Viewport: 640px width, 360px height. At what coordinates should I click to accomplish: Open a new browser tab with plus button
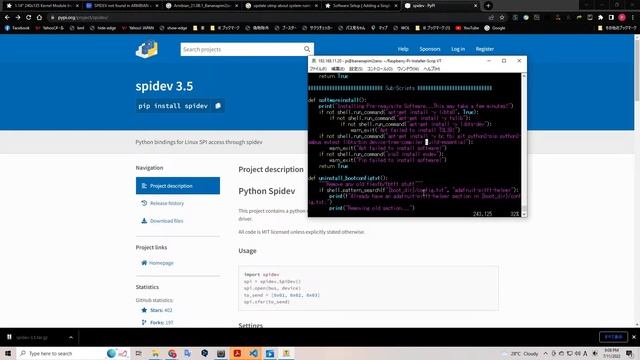click(488, 6)
